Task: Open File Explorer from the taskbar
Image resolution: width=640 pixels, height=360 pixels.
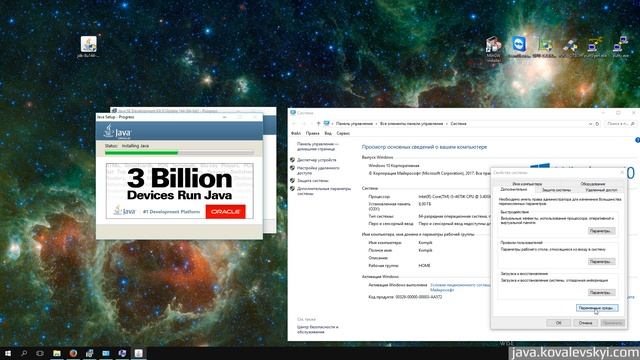Action: coord(57,353)
